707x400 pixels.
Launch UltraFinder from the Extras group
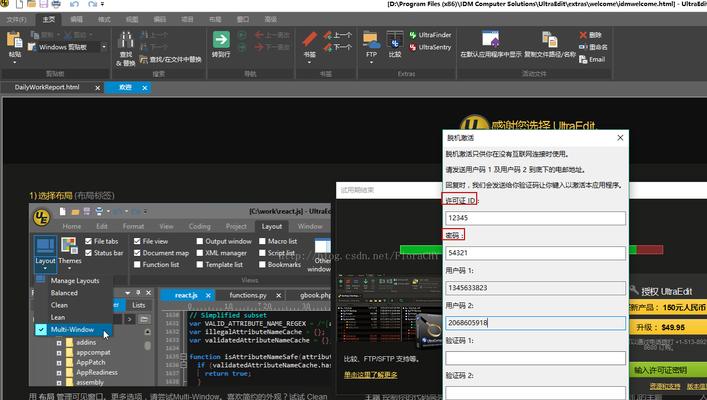[x=430, y=35]
